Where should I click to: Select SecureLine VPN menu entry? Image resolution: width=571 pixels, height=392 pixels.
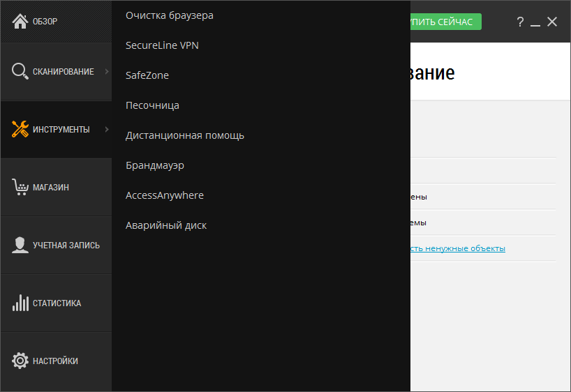tap(162, 45)
